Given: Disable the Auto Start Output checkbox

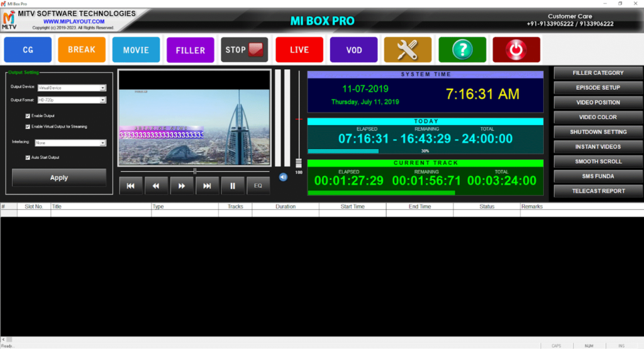Looking at the screenshot, I should 28,157.
